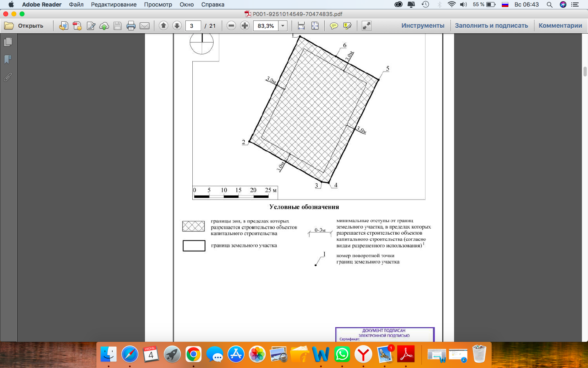
Task: Show page thumbnails panel in left sidebar
Action: (x=8, y=42)
